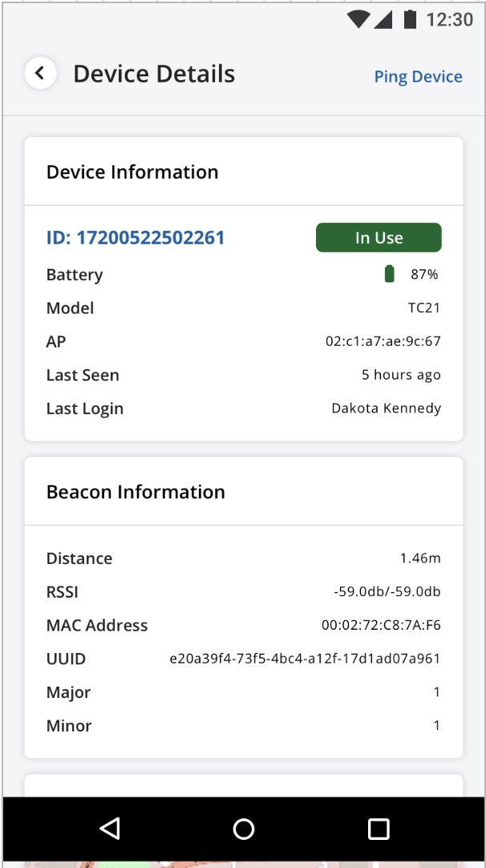The image size is (486, 868).
Task: Tap the 12:30 clock in status bar
Action: (449, 20)
